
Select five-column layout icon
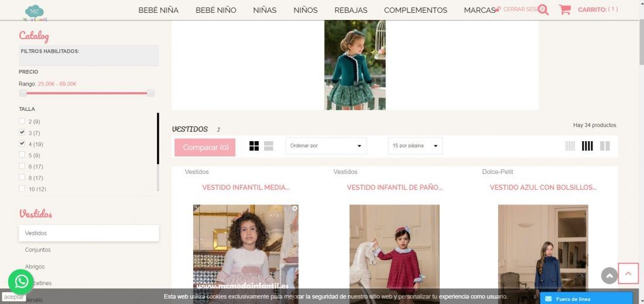point(570,146)
